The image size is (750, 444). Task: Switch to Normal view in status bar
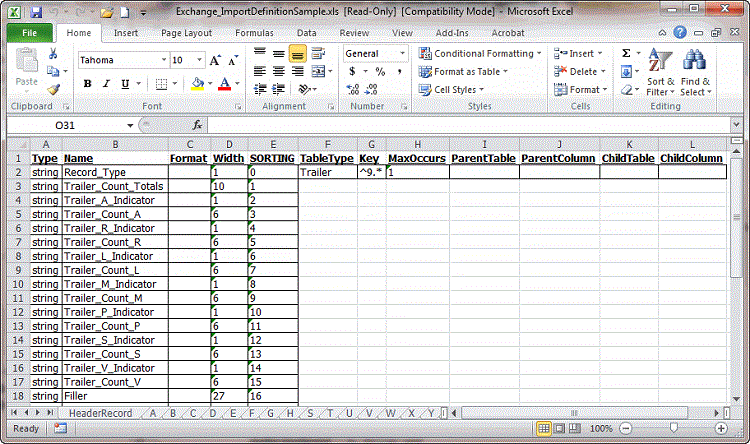[544, 428]
